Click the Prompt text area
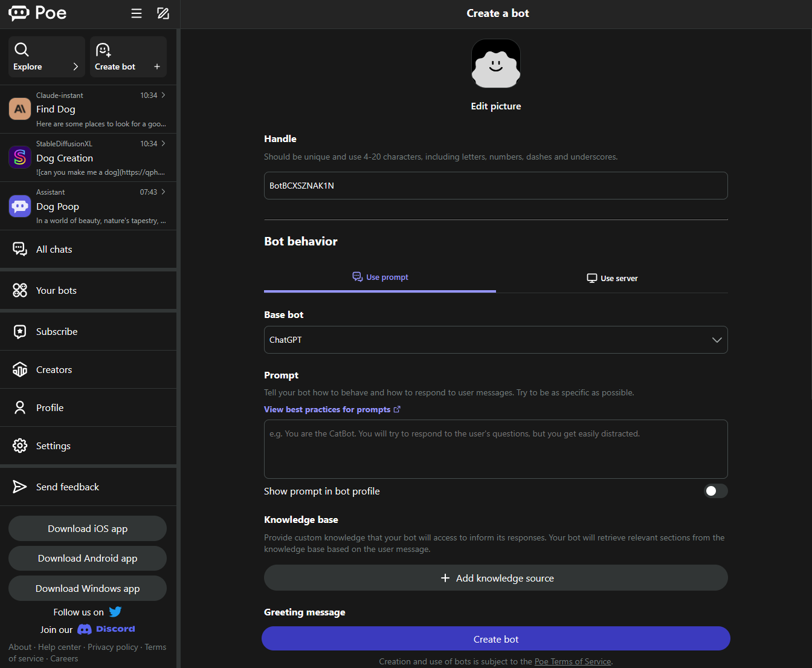 [x=496, y=449]
